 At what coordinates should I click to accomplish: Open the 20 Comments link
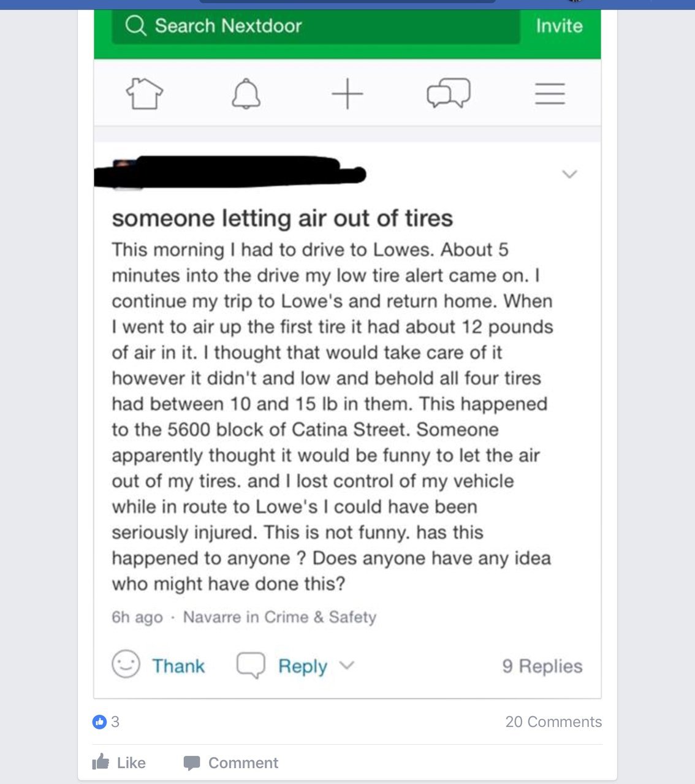(553, 721)
